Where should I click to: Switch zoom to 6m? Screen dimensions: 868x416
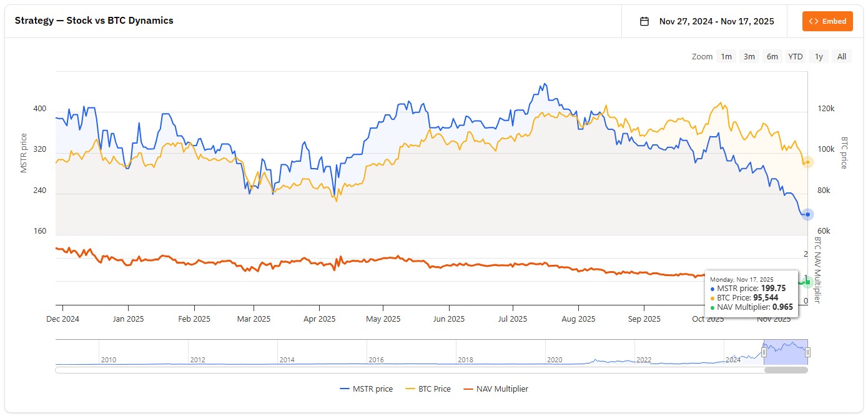pyautogui.click(x=772, y=56)
